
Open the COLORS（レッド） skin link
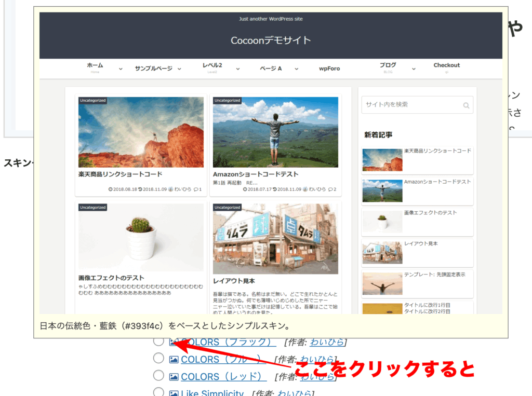(x=223, y=377)
